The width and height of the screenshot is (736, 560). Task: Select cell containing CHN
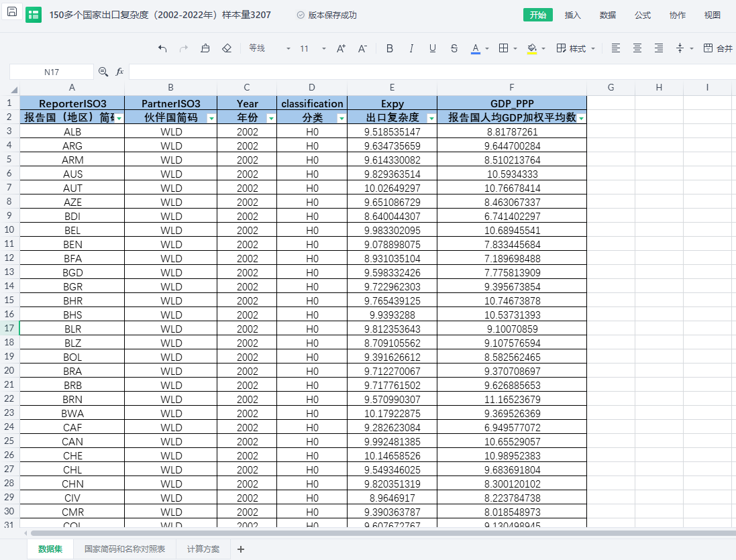(72, 484)
